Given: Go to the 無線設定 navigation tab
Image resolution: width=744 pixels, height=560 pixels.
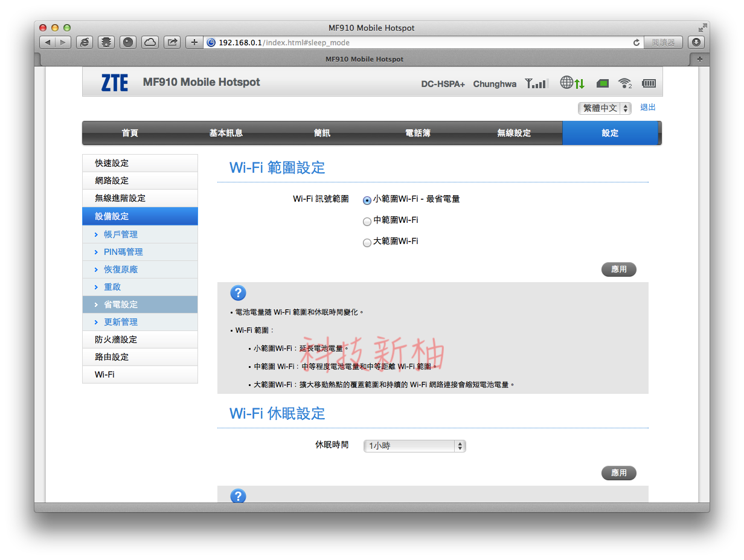Looking at the screenshot, I should point(514,133).
